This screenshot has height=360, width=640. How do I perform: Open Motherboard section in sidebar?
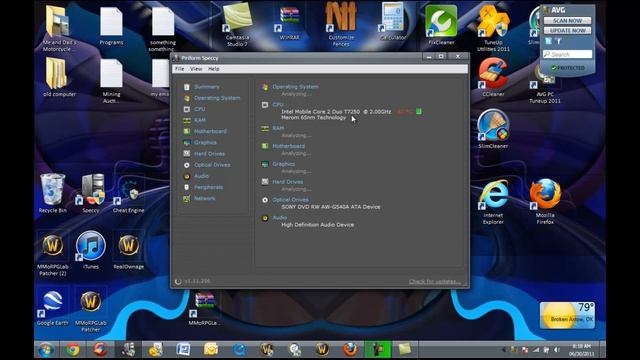[x=210, y=131]
